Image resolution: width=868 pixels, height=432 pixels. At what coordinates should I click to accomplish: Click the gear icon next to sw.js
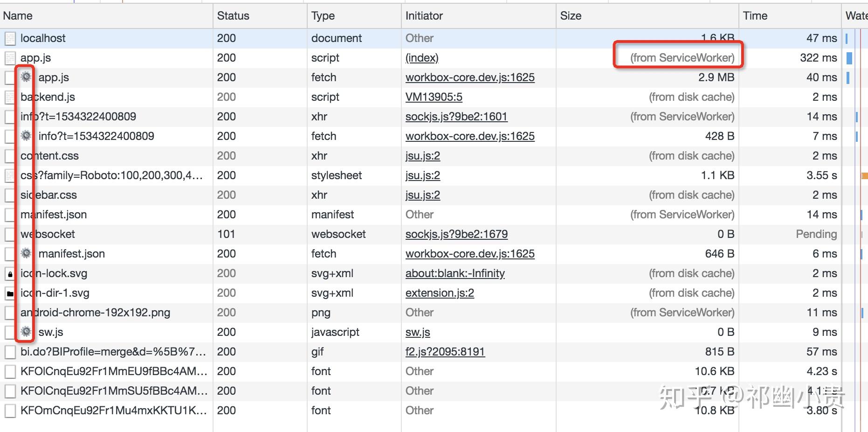(26, 332)
